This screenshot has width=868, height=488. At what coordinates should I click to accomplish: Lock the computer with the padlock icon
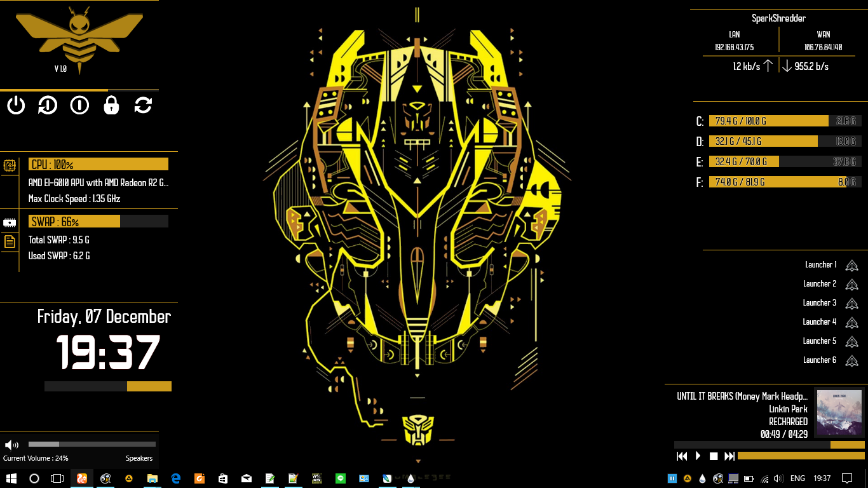(111, 105)
